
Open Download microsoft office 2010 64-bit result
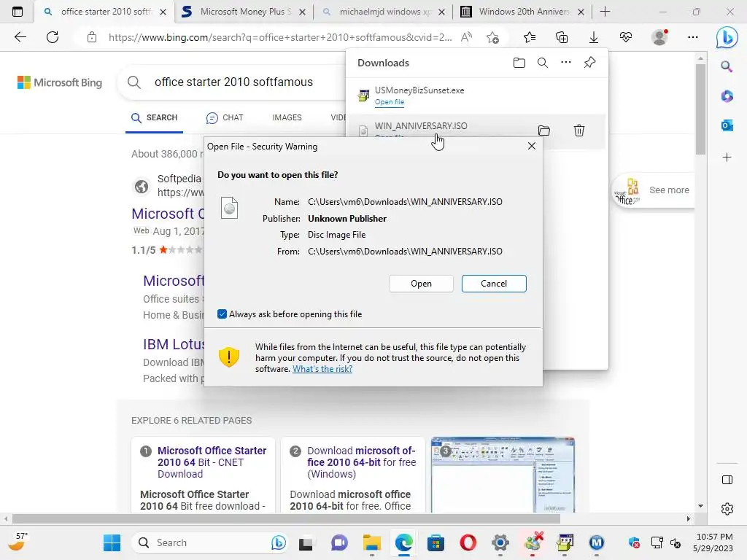click(x=361, y=462)
